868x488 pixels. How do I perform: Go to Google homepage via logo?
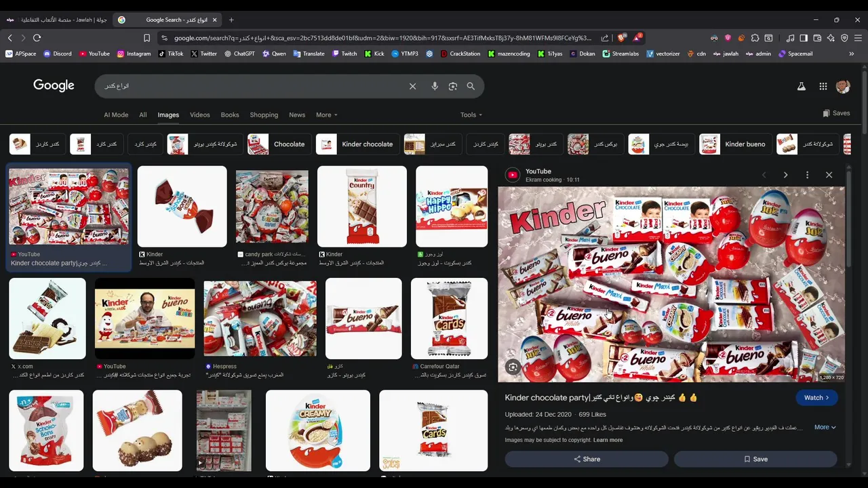[54, 85]
